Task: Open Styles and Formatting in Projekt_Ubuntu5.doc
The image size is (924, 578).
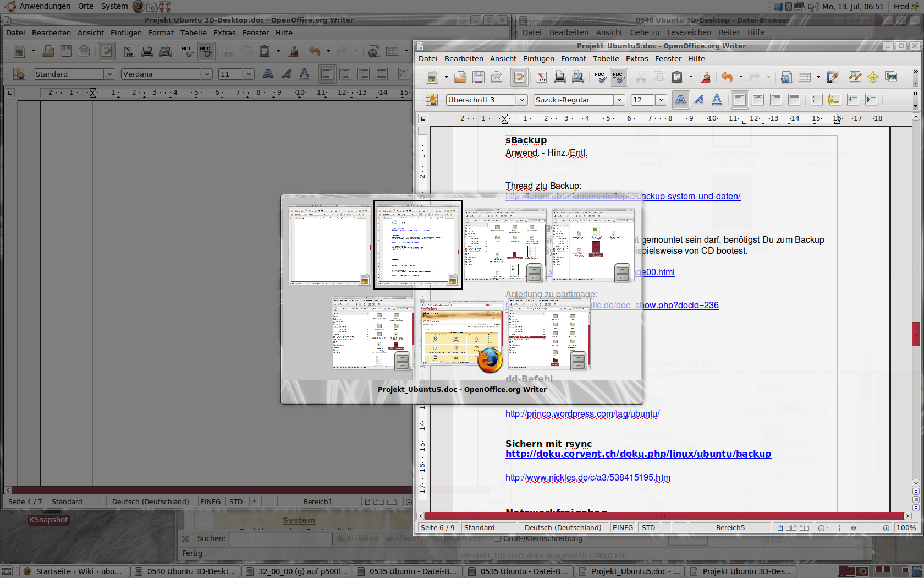Action: [x=432, y=100]
